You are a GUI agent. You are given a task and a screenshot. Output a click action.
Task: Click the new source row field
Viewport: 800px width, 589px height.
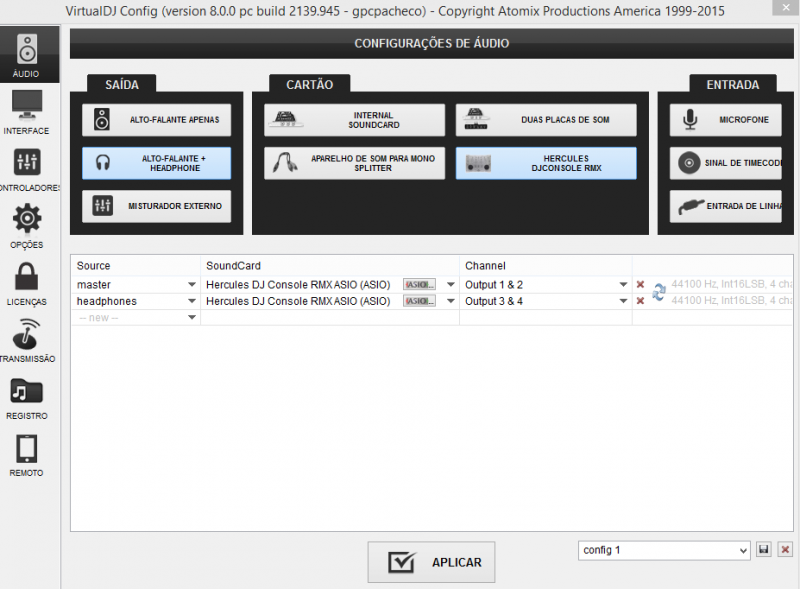[135, 318]
